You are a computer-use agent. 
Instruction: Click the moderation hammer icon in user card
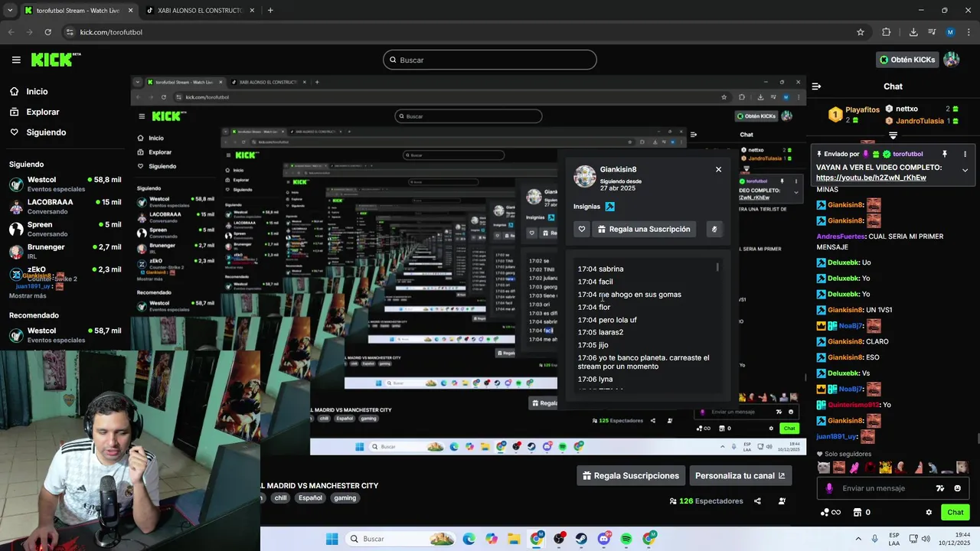click(x=714, y=229)
